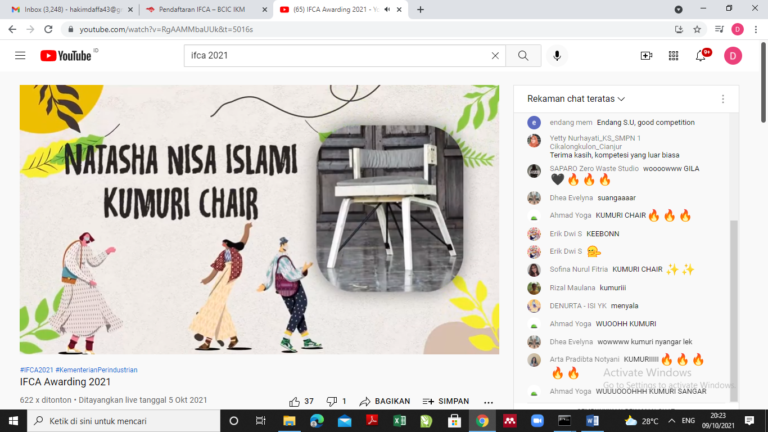The height and width of the screenshot is (432, 768).
Task: Open Chrome's three-dot menu
Action: (756, 29)
